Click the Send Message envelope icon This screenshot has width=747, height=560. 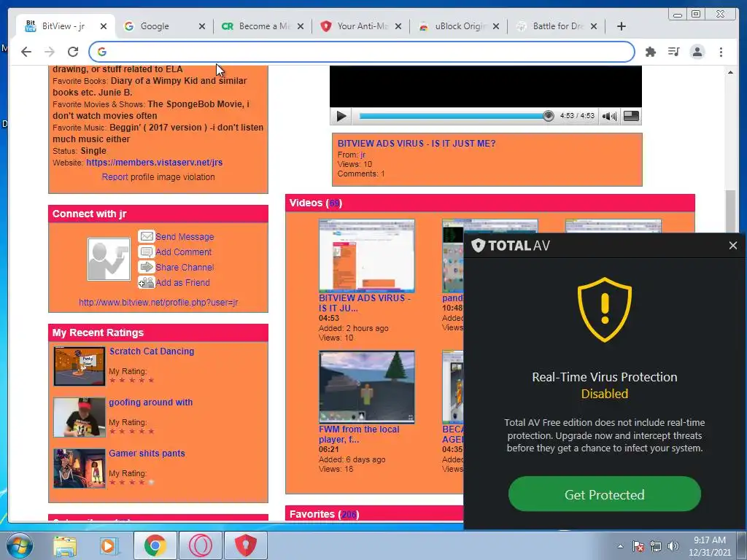coord(146,236)
